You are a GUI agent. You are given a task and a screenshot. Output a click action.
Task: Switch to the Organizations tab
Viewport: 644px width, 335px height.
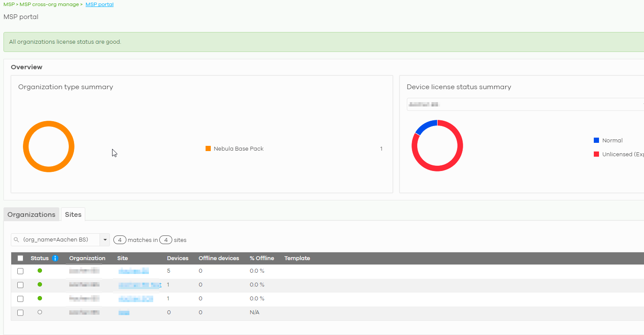tap(31, 214)
